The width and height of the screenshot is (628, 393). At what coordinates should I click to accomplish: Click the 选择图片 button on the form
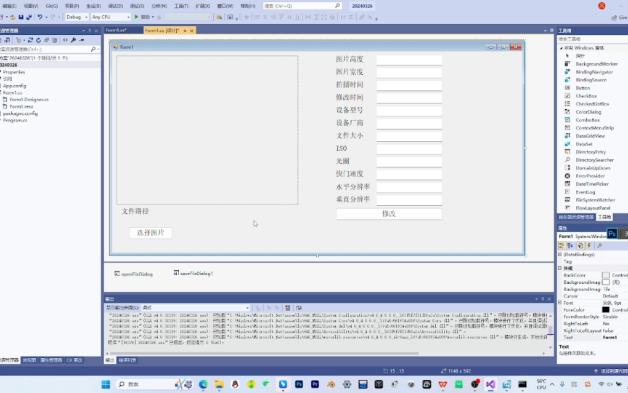[x=151, y=233]
